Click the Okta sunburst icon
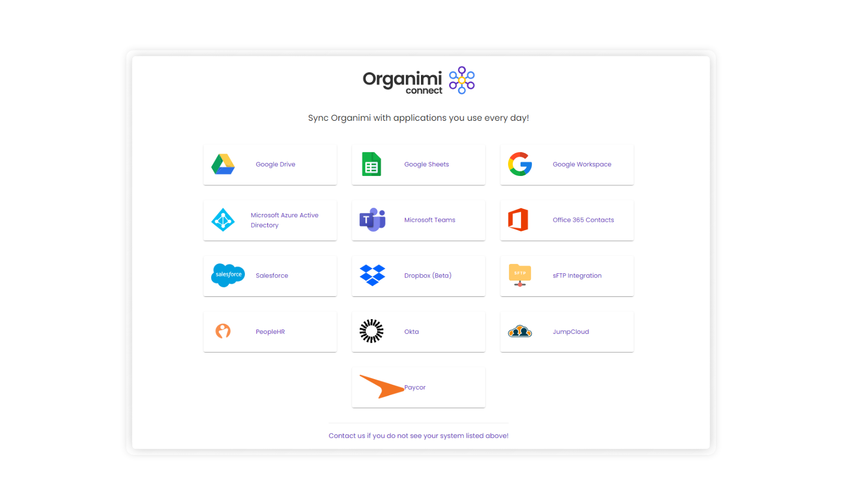 click(x=372, y=331)
